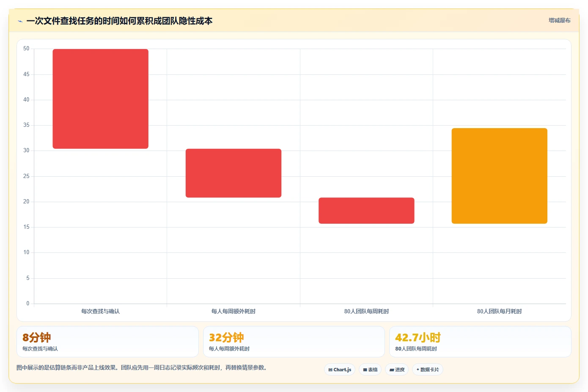Viewport: 588px width, 392px height.
Task: Click y-axis tick label 45
Action: (x=26, y=74)
